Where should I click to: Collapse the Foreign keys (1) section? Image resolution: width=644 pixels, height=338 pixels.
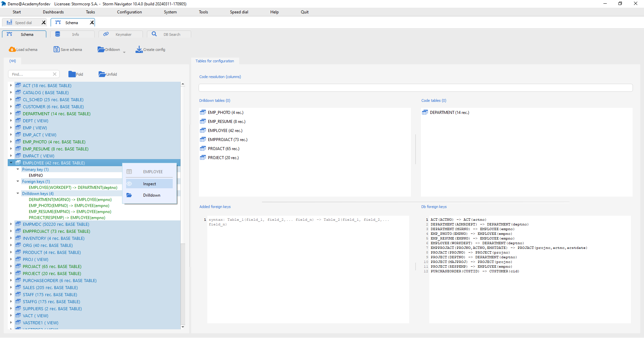(18, 182)
